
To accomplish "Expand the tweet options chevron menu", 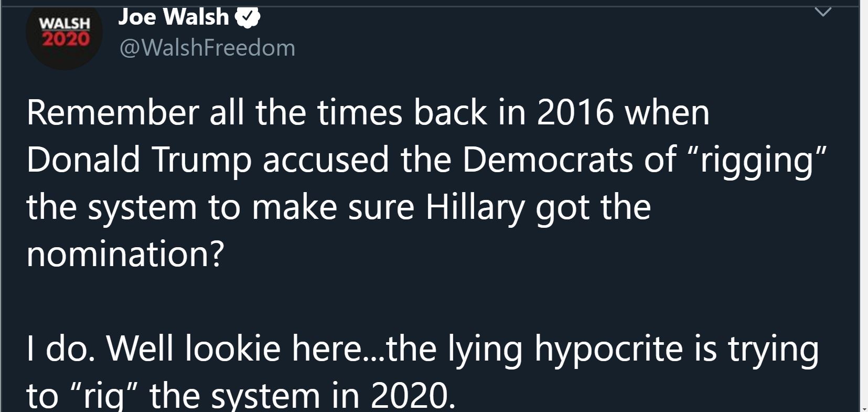I will 823,12.
